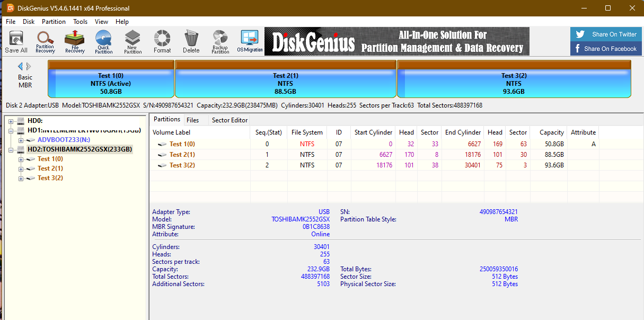Expand the HD1 disk tree node
The height and width of the screenshot is (320, 644).
(x=11, y=130)
